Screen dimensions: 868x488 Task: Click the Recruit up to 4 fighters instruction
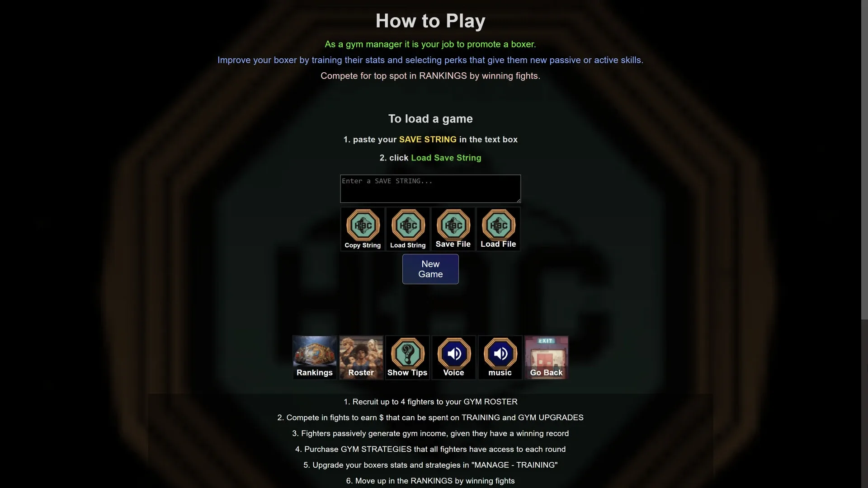tap(430, 402)
